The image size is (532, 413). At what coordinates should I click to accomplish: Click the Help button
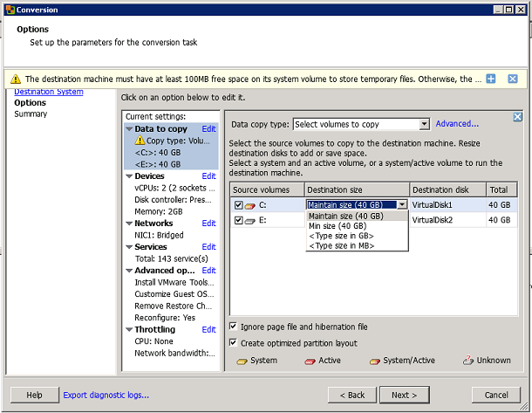pyautogui.click(x=35, y=395)
